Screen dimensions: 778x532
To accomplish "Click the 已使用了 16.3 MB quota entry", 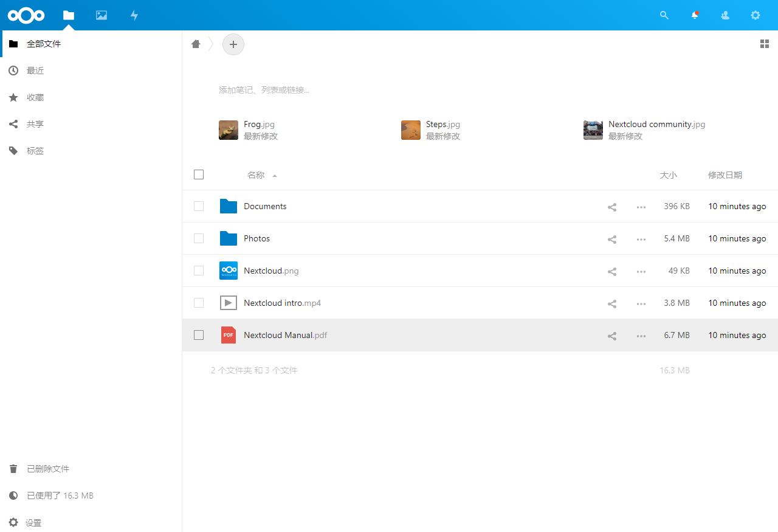I will tap(91, 496).
